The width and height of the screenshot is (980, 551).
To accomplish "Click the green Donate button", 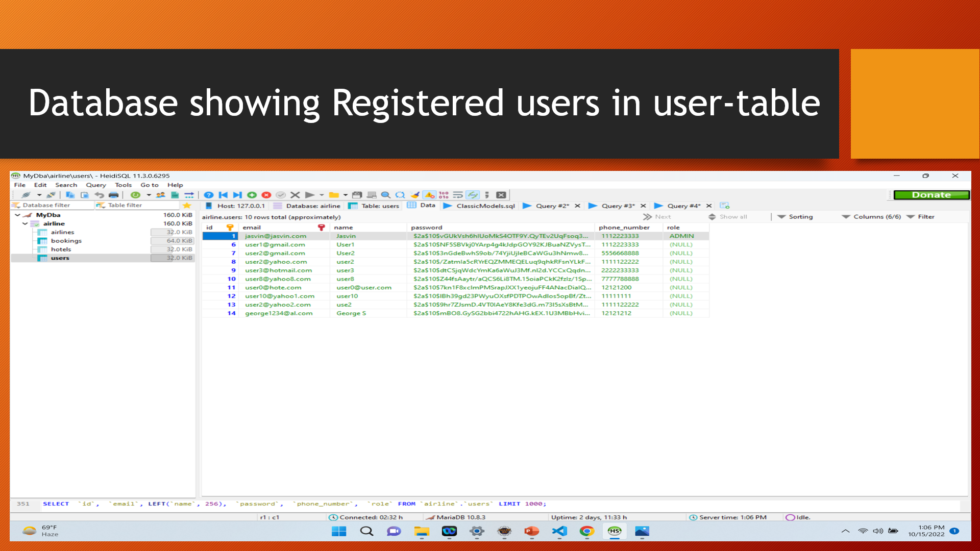I will pyautogui.click(x=932, y=195).
